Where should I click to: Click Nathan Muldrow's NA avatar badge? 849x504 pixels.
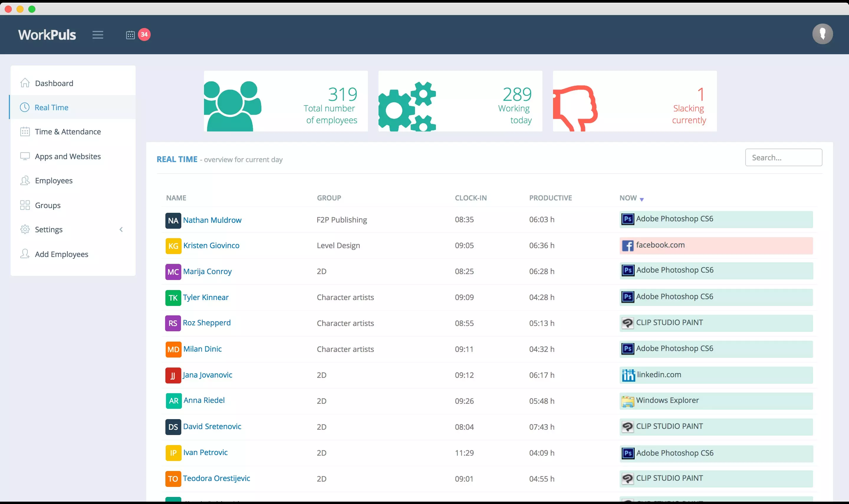[x=173, y=220]
